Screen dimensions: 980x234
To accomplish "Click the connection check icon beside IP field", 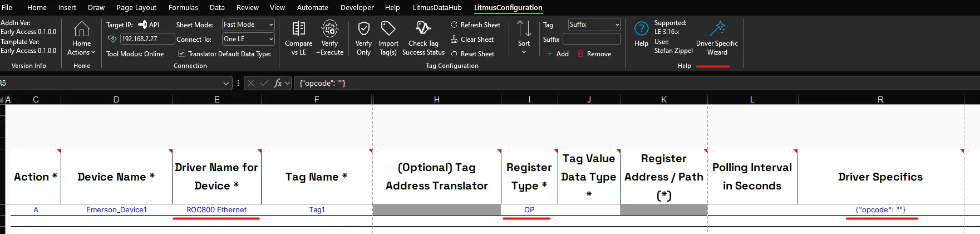I will click(x=112, y=39).
